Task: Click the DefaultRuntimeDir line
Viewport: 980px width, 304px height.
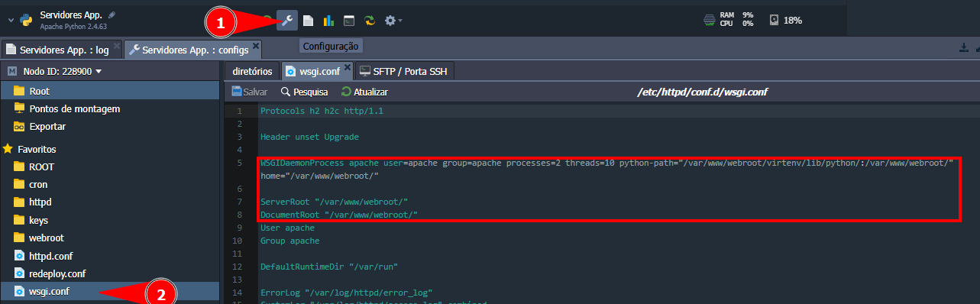Action: tap(329, 267)
